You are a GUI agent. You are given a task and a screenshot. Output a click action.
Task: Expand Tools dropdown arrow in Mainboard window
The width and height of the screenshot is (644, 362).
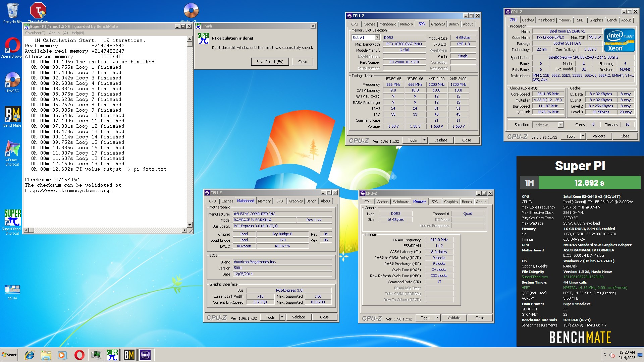click(x=282, y=317)
